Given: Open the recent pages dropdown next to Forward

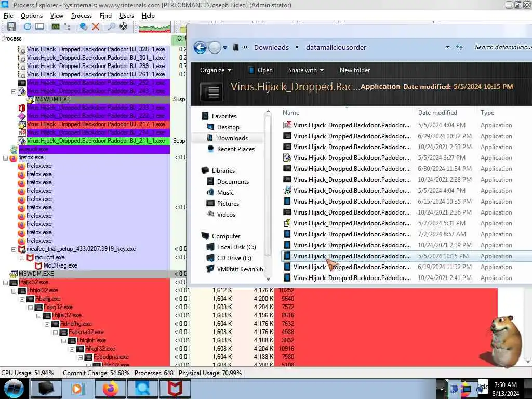Looking at the screenshot, I should 225,47.
